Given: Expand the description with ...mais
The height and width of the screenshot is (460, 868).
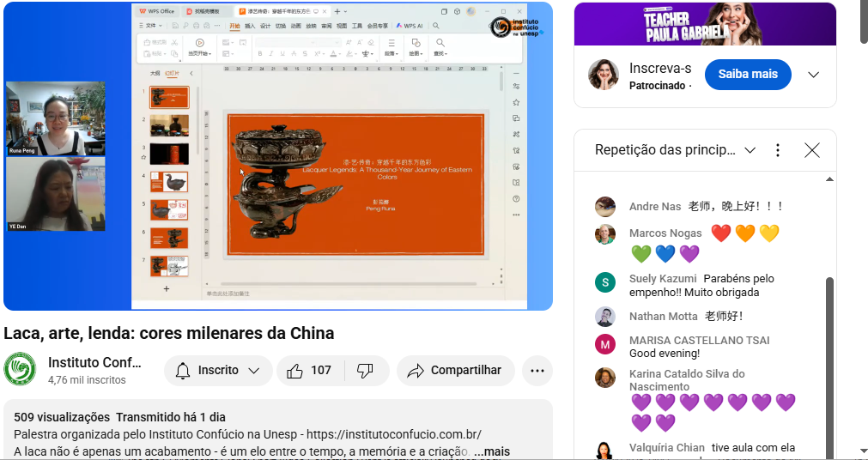Looking at the screenshot, I should tap(492, 451).
